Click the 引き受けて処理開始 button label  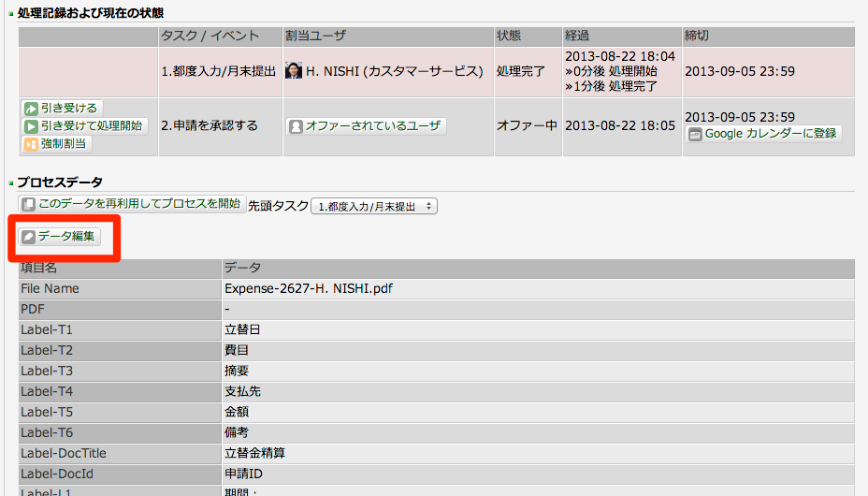pos(92,125)
